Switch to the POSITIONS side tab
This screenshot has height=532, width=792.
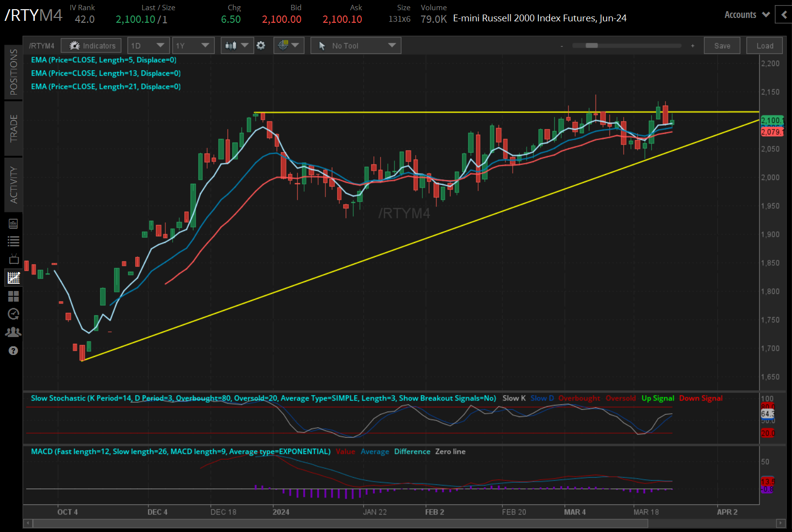tap(14, 72)
